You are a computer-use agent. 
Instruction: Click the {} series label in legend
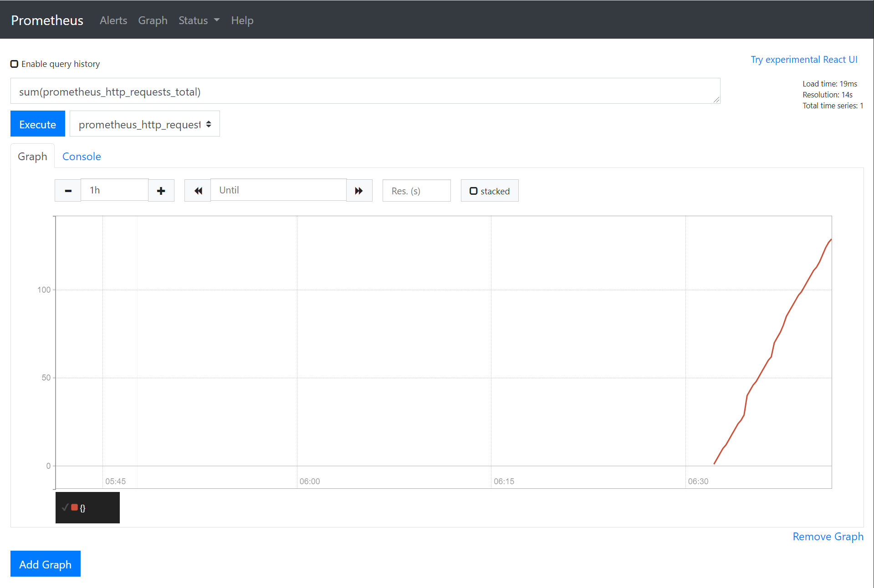pyautogui.click(x=82, y=508)
